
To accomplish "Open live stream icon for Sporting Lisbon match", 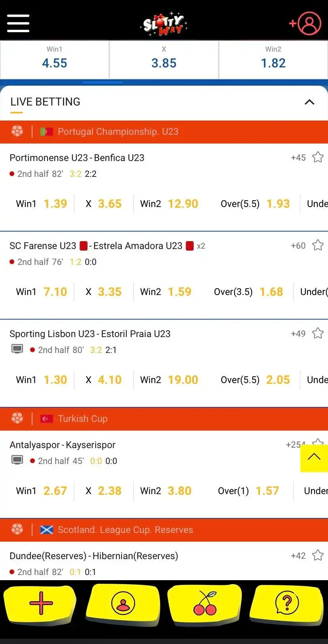I will point(17,349).
